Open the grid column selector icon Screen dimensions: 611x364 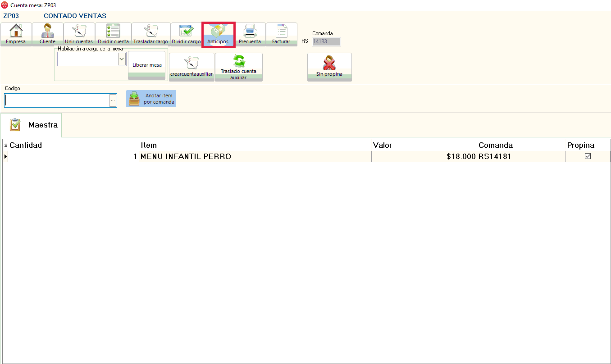click(x=5, y=145)
